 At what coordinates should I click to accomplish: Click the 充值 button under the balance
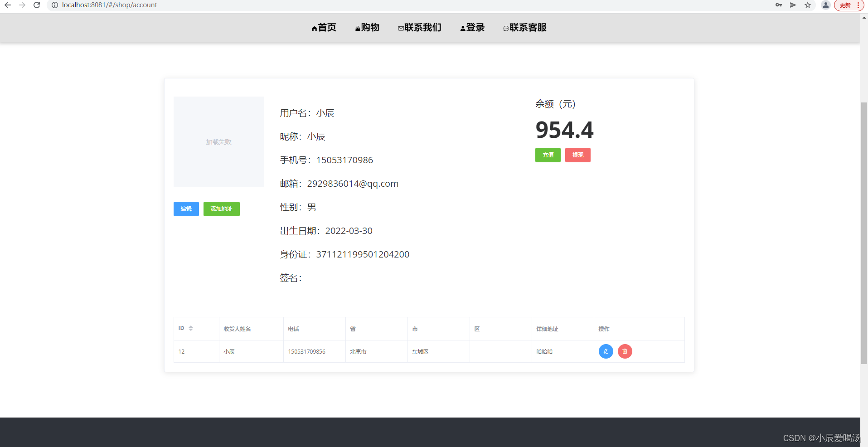click(x=548, y=155)
